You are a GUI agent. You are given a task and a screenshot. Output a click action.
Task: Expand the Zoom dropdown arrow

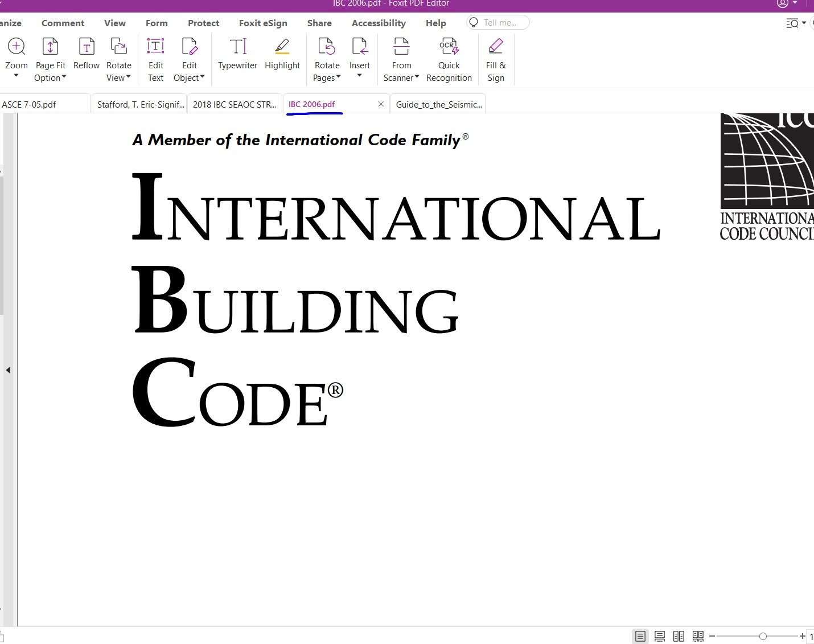[x=16, y=76]
